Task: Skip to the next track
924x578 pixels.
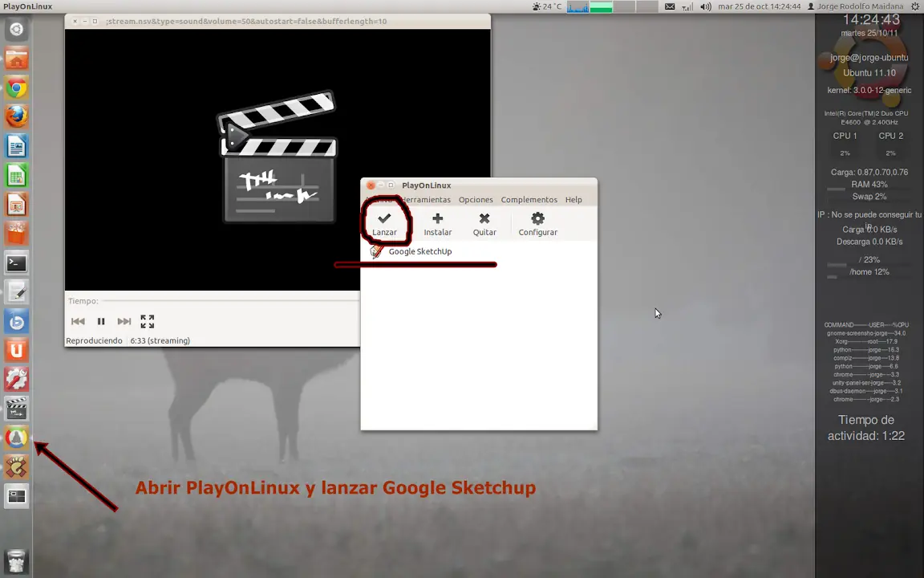Action: click(124, 321)
